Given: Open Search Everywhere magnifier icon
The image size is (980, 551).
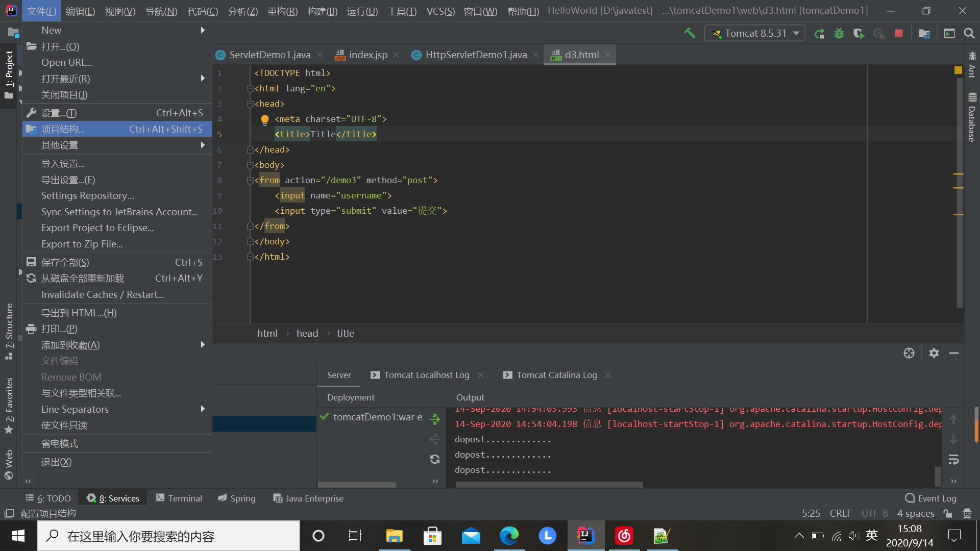Looking at the screenshot, I should pyautogui.click(x=969, y=33).
